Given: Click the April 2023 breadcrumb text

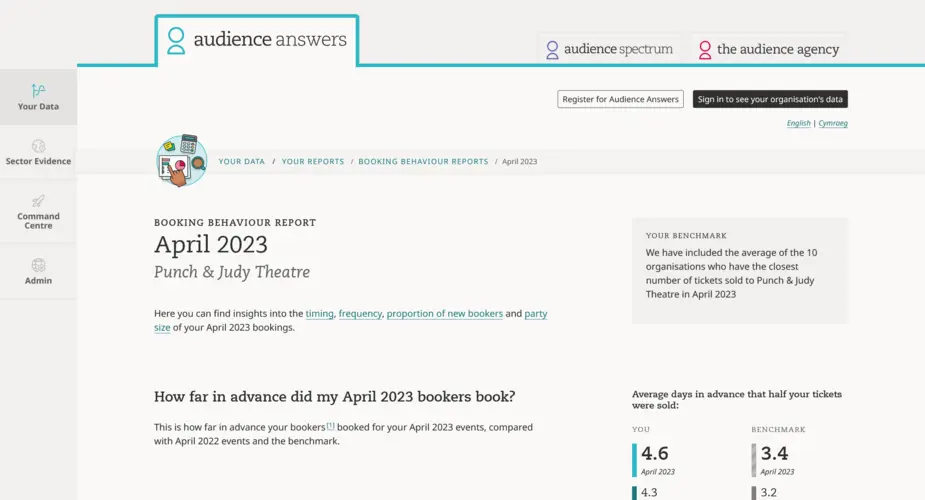Looking at the screenshot, I should coord(519,162).
